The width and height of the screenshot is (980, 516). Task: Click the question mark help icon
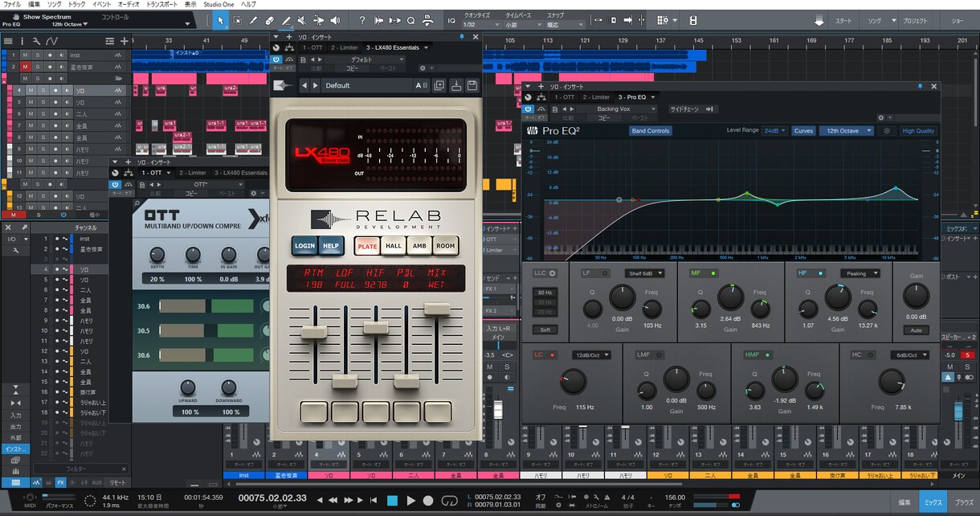pyautogui.click(x=361, y=20)
